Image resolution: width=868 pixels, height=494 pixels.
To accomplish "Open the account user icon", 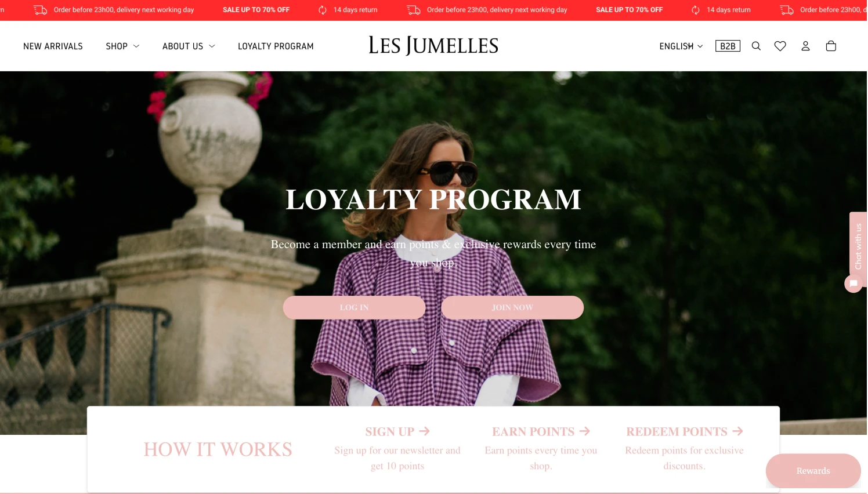I will coord(806,46).
